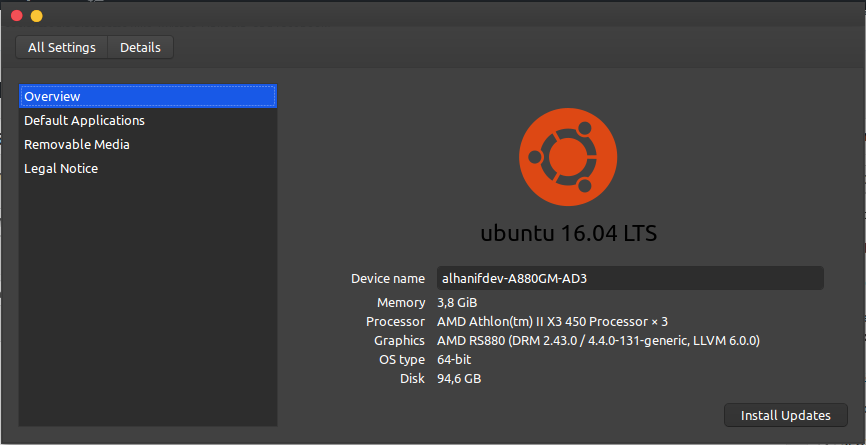Click the 'Disk' label
Image resolution: width=866 pixels, height=445 pixels.
(413, 379)
